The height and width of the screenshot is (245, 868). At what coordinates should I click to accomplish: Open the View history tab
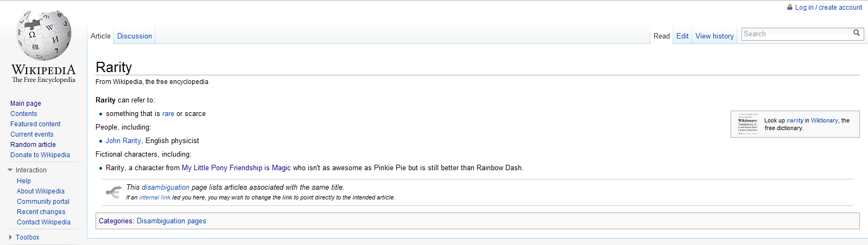point(714,36)
